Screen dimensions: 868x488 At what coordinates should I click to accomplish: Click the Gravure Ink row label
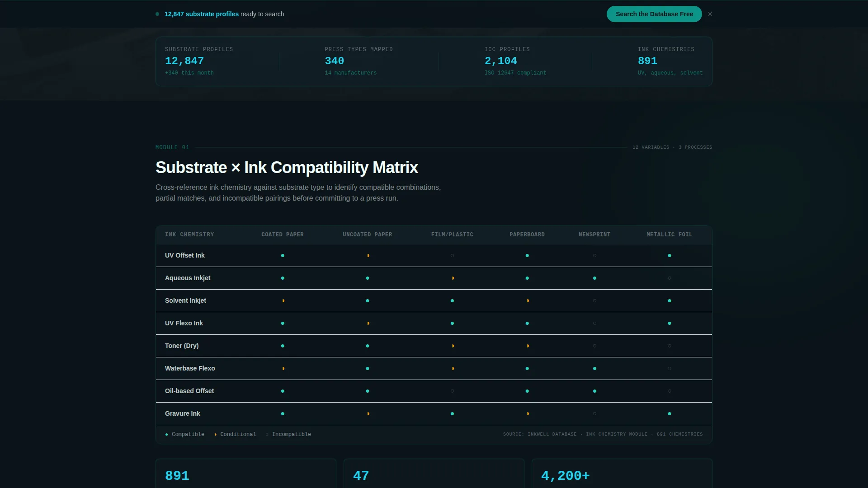point(183,413)
